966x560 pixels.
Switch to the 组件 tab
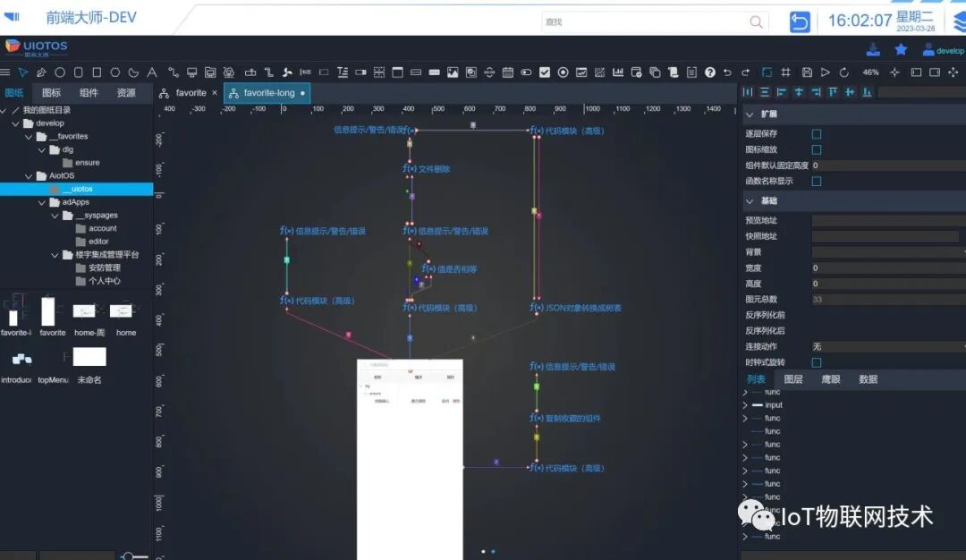tap(89, 93)
